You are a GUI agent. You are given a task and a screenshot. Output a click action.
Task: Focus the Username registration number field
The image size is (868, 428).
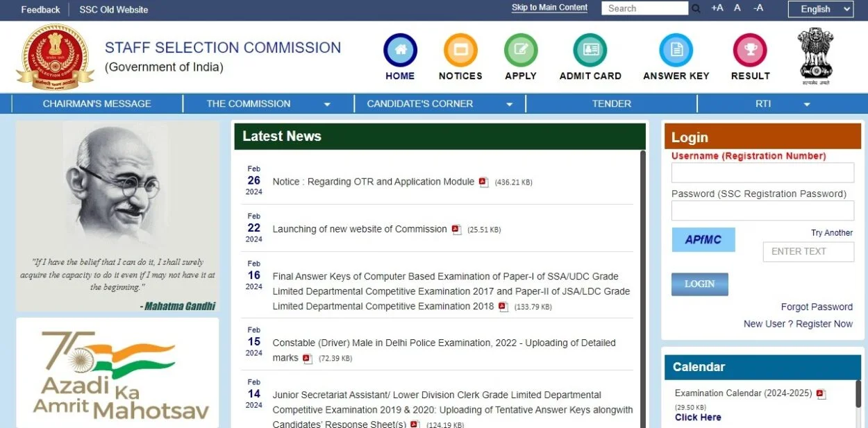762,173
